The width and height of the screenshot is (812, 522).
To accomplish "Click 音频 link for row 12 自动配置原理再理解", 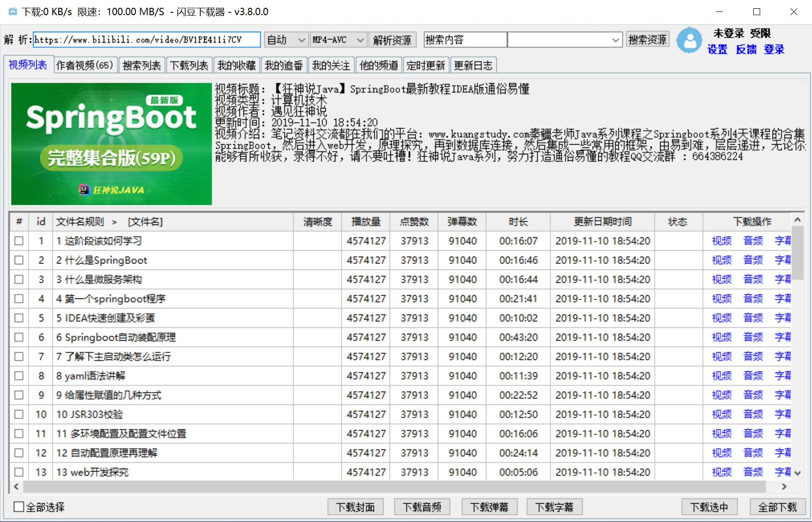I will pyautogui.click(x=753, y=453).
